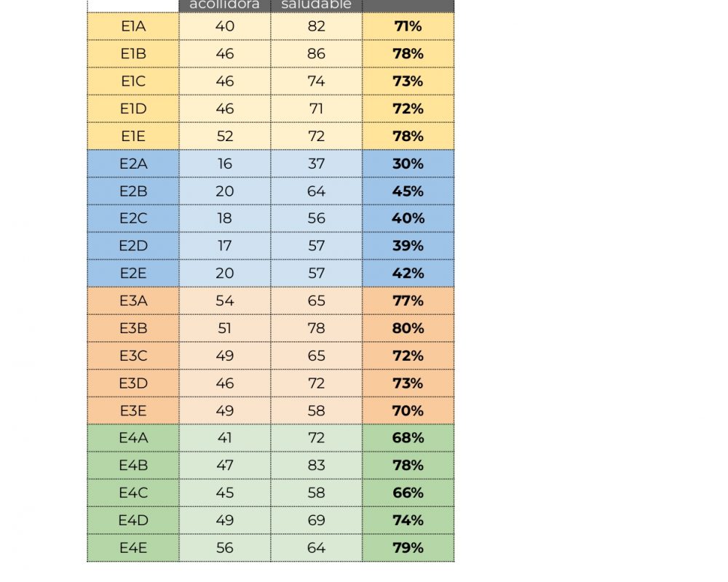Image resolution: width=728 pixels, height=582 pixels.
Task: Click the 86 value in row E1B
Action: [x=316, y=54]
